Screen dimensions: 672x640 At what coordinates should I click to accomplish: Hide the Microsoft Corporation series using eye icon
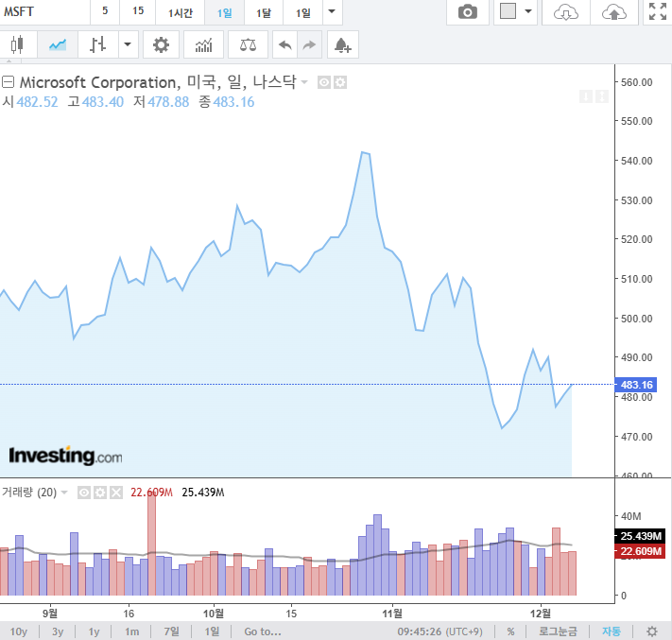[324, 83]
